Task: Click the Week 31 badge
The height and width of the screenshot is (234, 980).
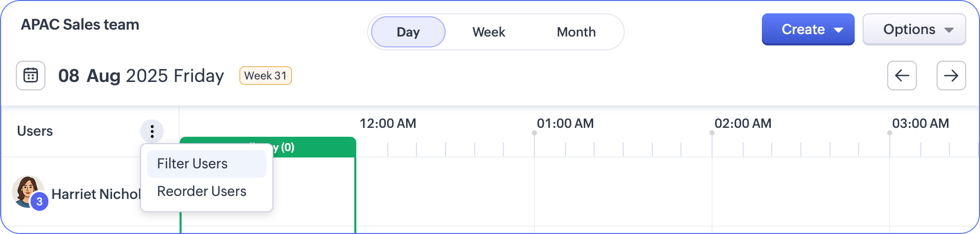Action: pos(265,76)
